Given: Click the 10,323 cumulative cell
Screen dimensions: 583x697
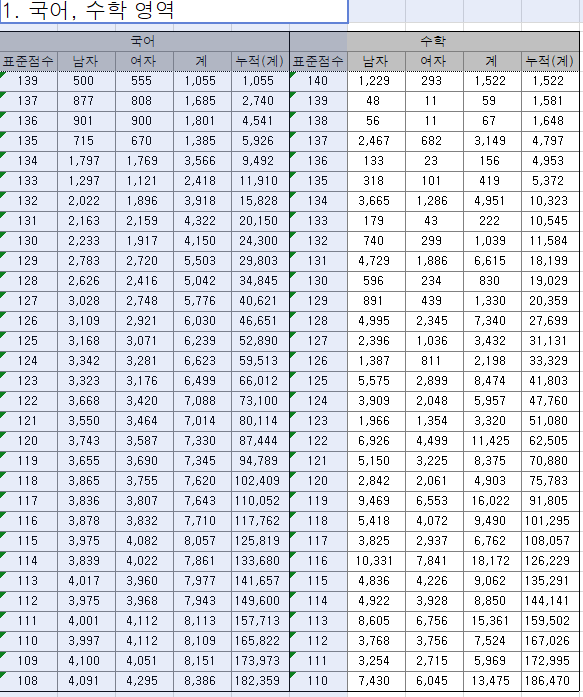Looking at the screenshot, I should pyautogui.click(x=550, y=201).
